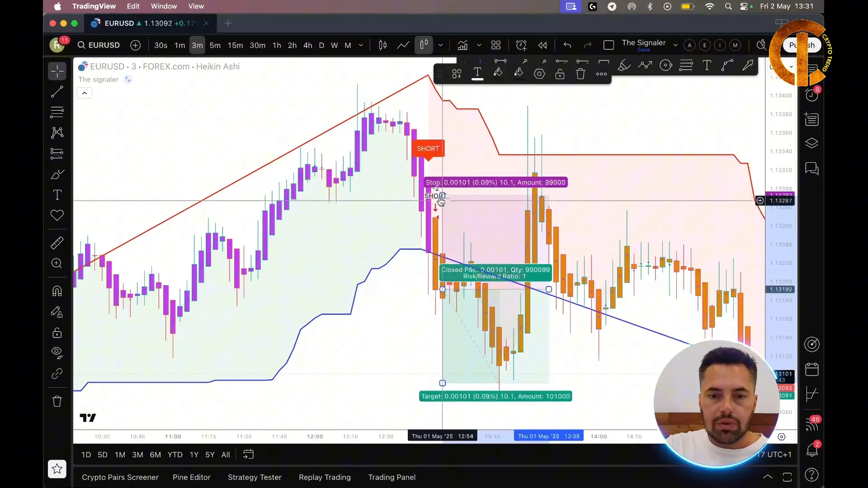Collapse the indicator legend chevron
This screenshot has height=488, width=868.
click(85, 93)
